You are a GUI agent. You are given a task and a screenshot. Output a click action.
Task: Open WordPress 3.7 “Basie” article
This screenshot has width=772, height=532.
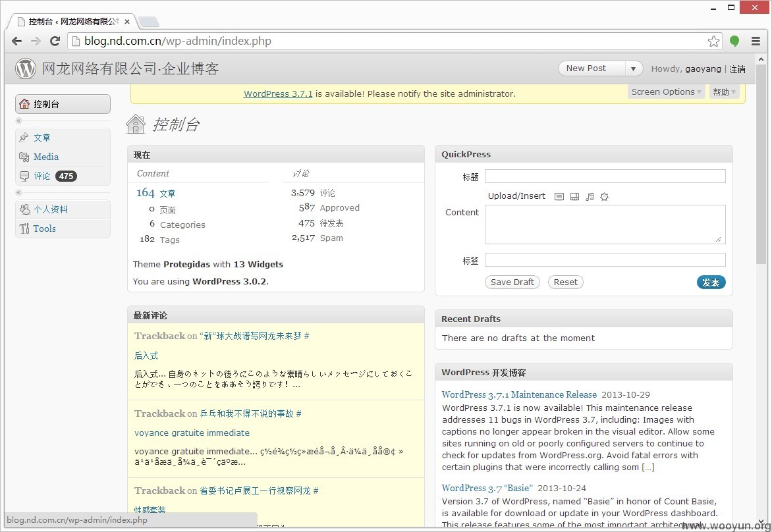(487, 488)
